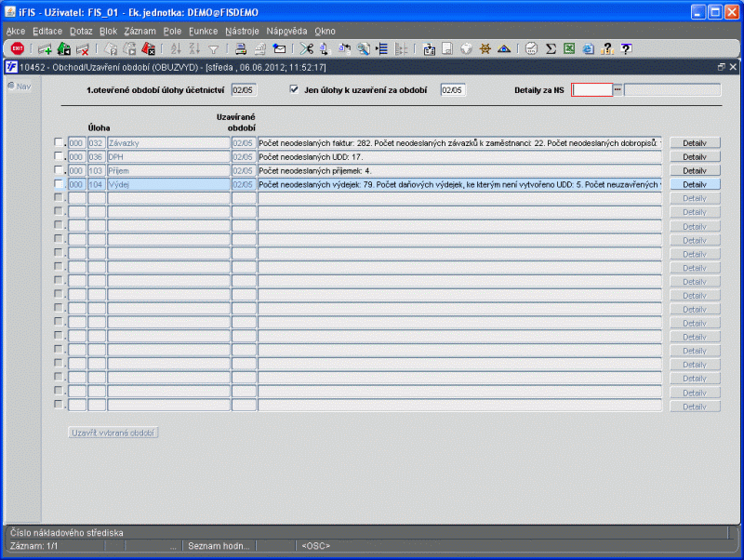The width and height of the screenshot is (744, 560).
Task: Click the green Excel export icon
Action: click(569, 48)
